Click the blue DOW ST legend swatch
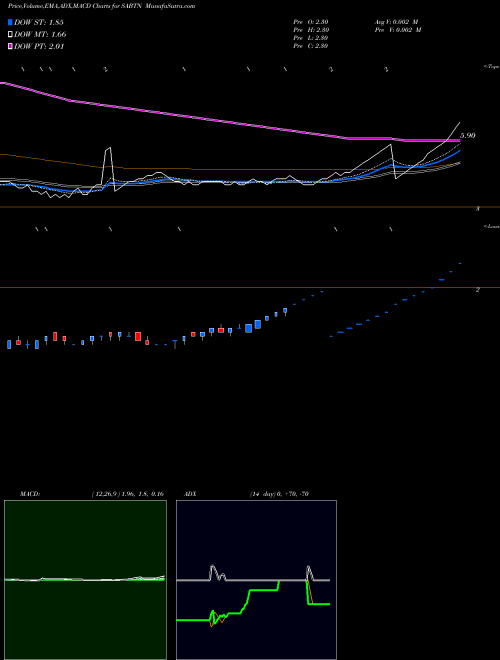Viewport: 500px width, 660px height. coord(10,22)
